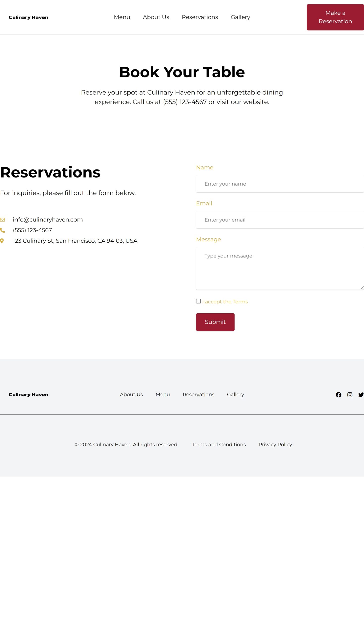
Task: Focus the 'Enter your email' field
Action: [280, 220]
